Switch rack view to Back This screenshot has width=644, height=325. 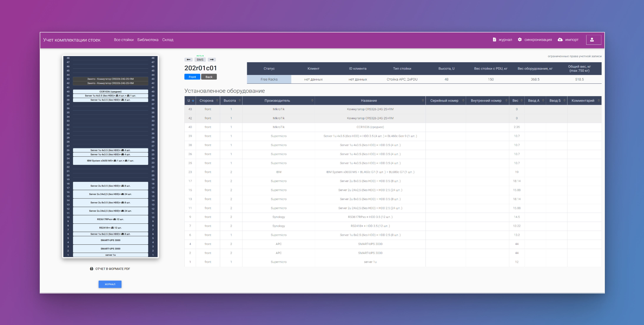209,77
